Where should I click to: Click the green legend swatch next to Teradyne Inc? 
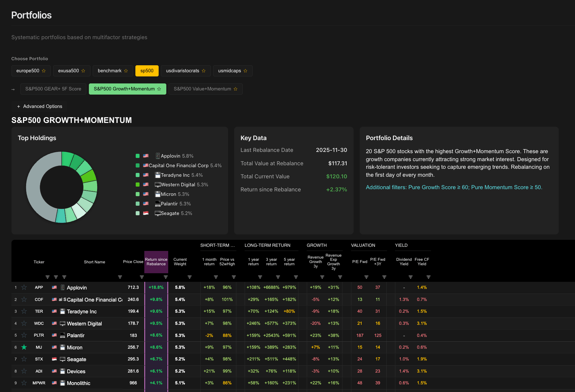tap(137, 175)
